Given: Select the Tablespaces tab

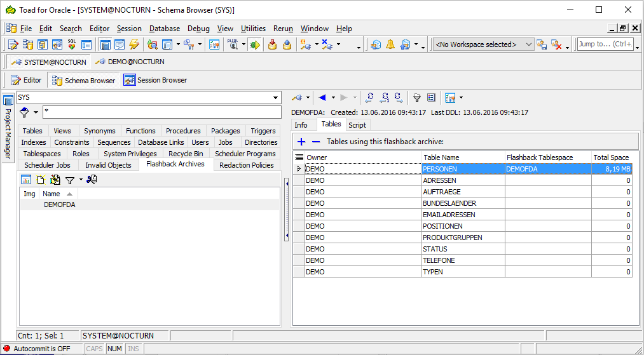Looking at the screenshot, I should (x=42, y=154).
